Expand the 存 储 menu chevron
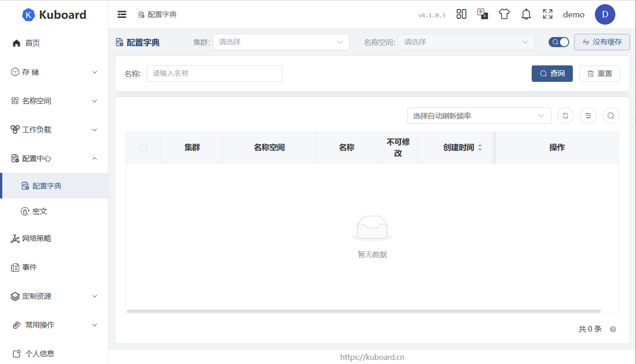 point(95,72)
